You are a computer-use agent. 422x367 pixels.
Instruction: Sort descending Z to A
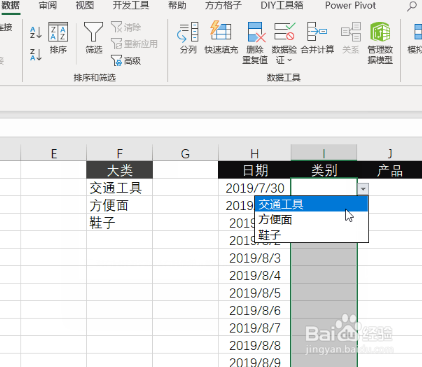[x=36, y=54]
